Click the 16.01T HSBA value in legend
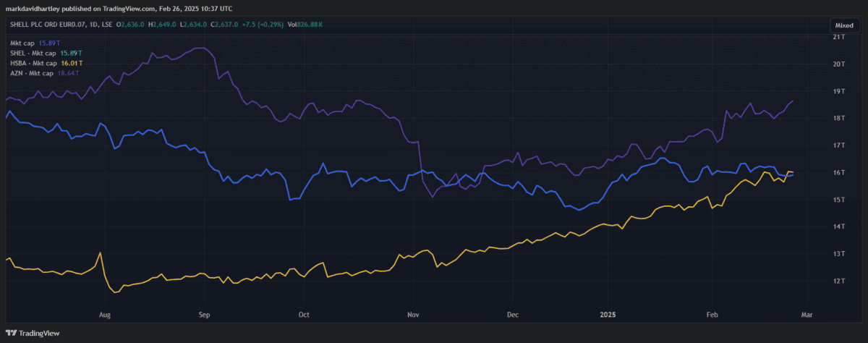 pyautogui.click(x=68, y=63)
